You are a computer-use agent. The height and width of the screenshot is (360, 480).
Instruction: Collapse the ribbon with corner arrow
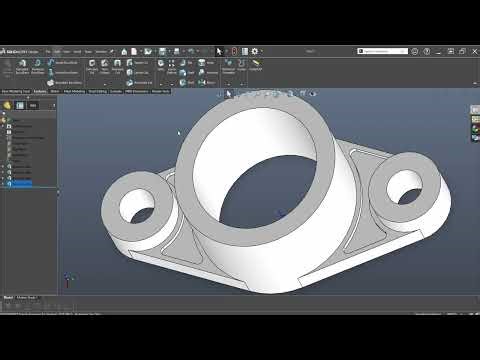(475, 83)
